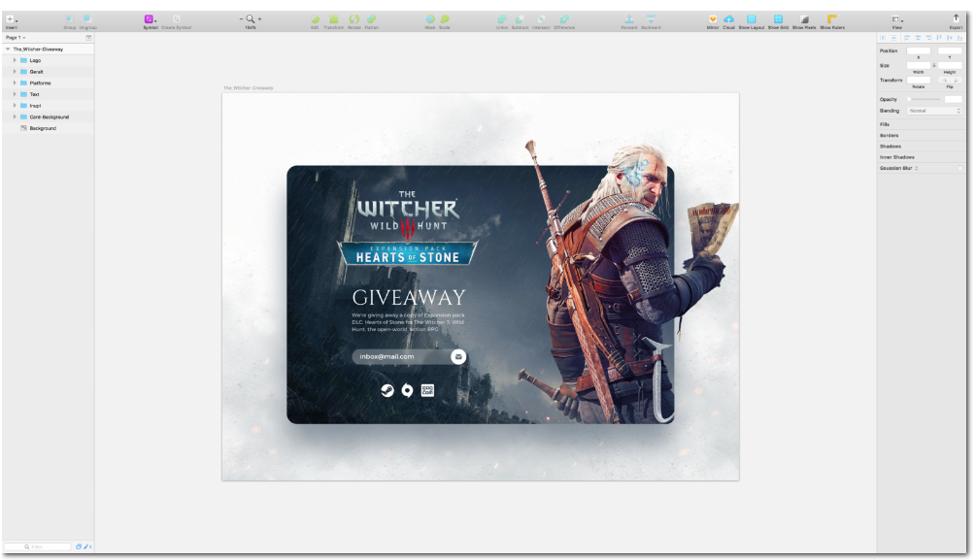Toggle the pages list collapse icon
Viewport: 975px width, 560px height.
point(88,38)
